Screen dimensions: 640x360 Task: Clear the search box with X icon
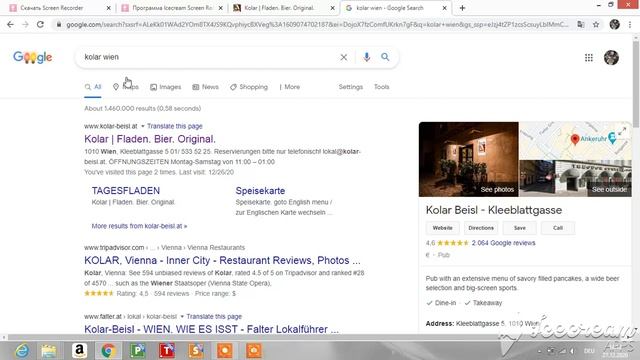pyautogui.click(x=344, y=57)
